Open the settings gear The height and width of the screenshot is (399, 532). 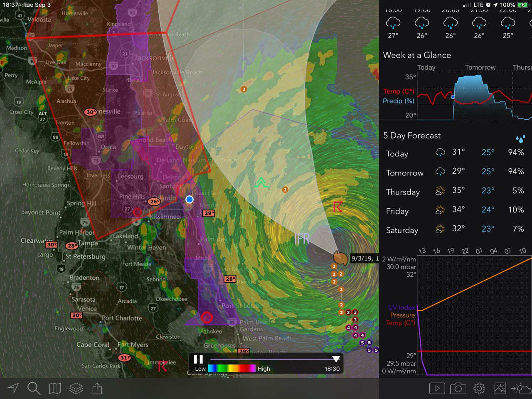click(x=479, y=389)
